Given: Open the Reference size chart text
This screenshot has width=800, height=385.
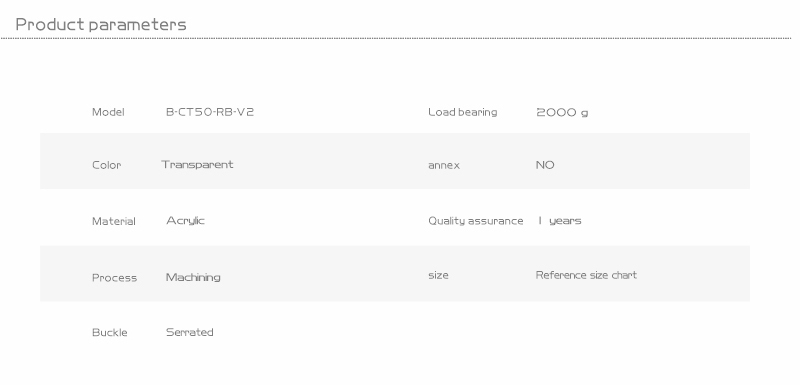Looking at the screenshot, I should pos(586,275).
